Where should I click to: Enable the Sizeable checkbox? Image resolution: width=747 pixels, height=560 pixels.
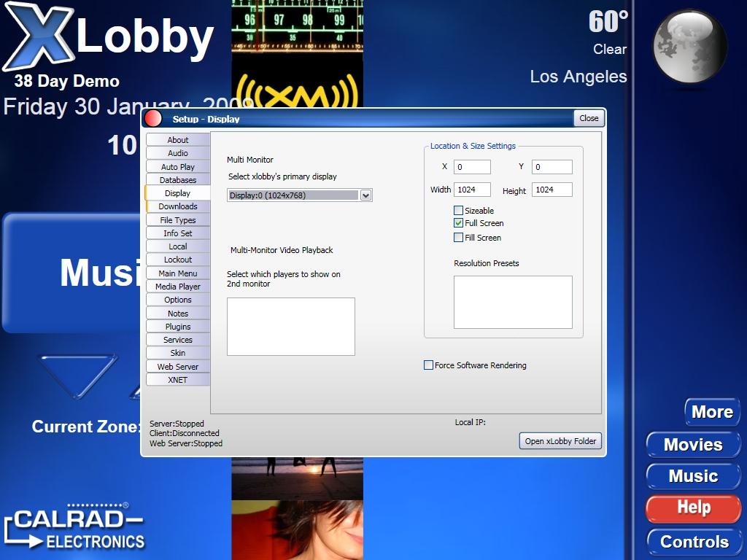(458, 211)
